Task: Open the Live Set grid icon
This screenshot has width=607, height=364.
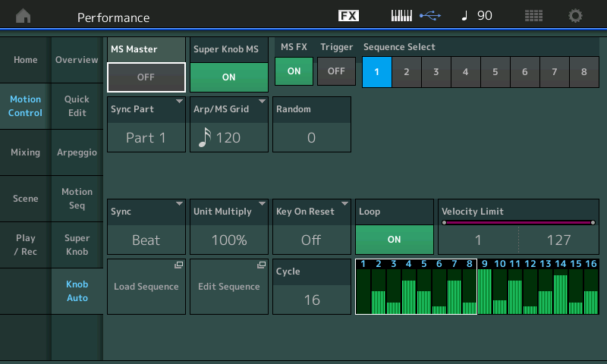Action: pyautogui.click(x=533, y=16)
